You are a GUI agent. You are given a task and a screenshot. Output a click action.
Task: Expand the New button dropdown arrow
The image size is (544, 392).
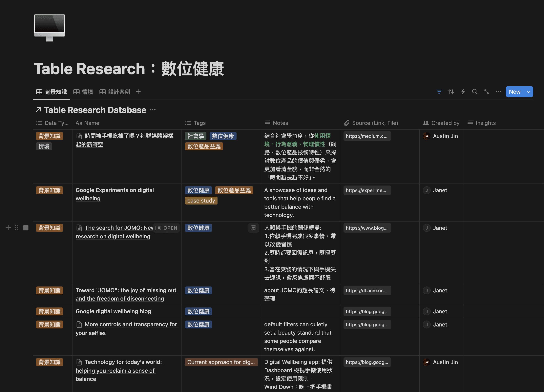click(528, 92)
